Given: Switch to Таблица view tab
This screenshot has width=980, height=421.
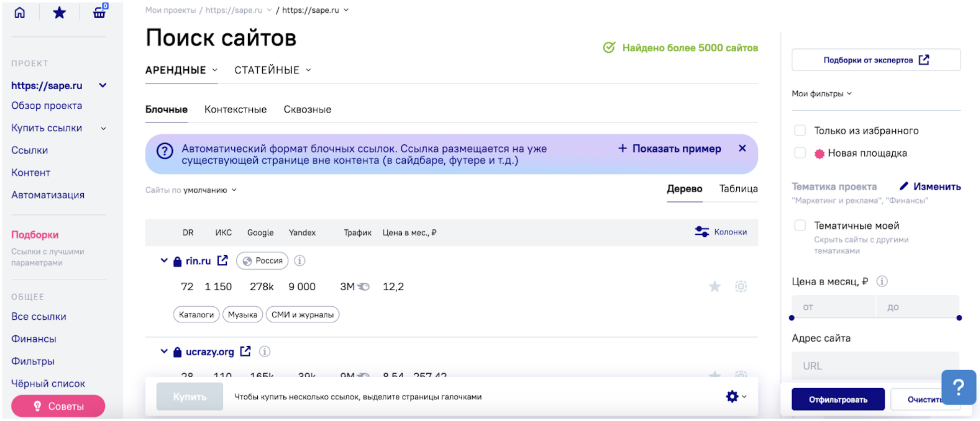Looking at the screenshot, I should [738, 189].
